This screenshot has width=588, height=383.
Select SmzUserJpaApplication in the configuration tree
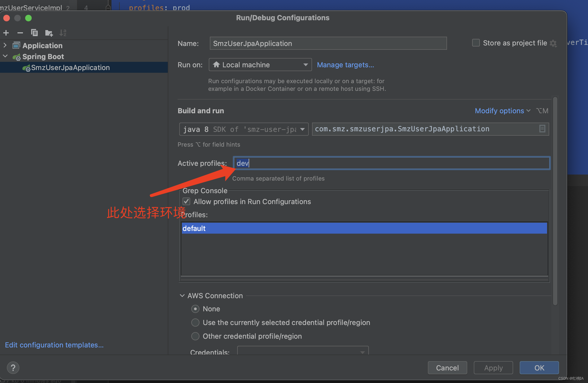pyautogui.click(x=70, y=67)
